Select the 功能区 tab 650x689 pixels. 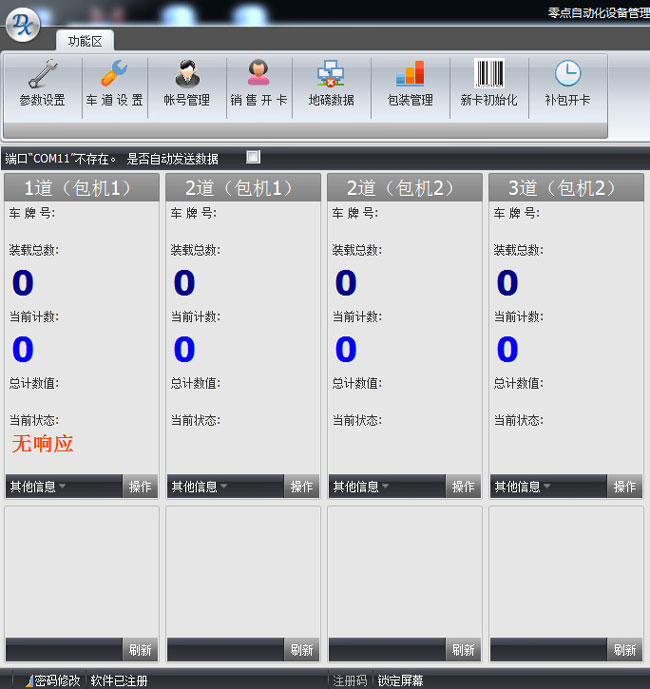tap(85, 41)
